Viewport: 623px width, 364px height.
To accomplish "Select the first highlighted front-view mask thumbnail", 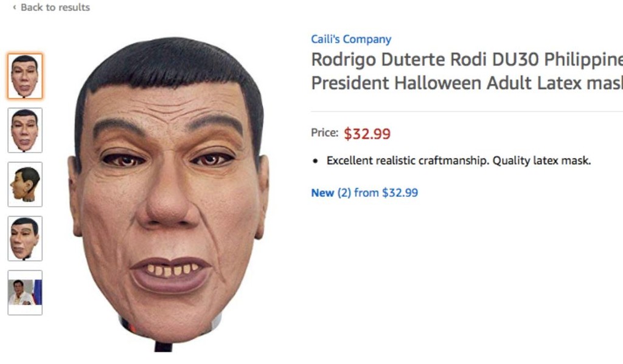I will [x=25, y=76].
